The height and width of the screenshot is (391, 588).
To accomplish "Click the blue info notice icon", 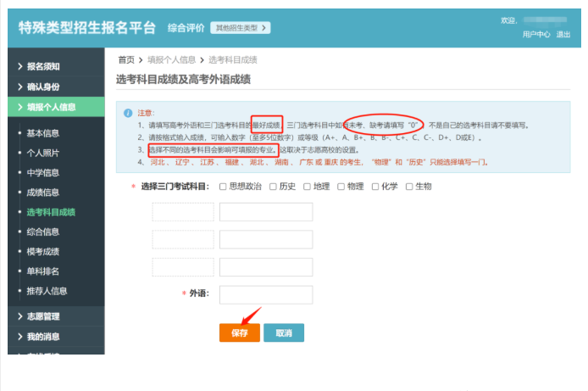I will [128, 113].
